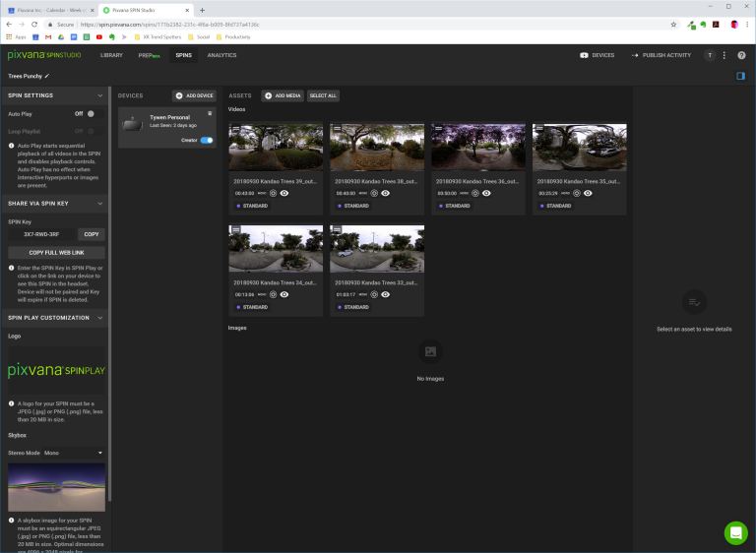756x553 pixels.
Task: Toggle visibility eye on Kandao Trees 39
Action: (284, 193)
